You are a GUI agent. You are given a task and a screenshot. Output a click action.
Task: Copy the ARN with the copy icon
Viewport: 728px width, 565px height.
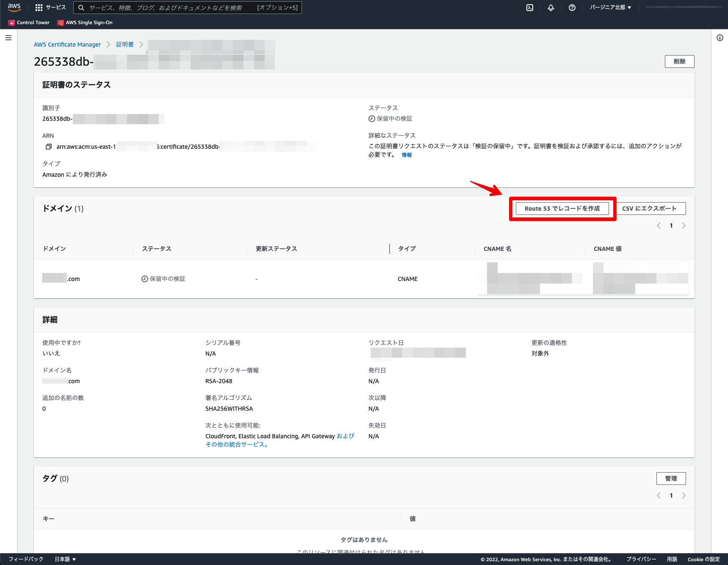click(48, 147)
